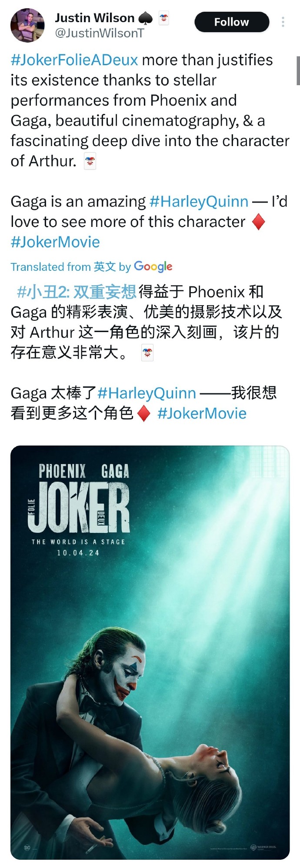Screen dimensions: 300x868
Task: Open Justin Wilson's profile avatar
Action: point(27,25)
